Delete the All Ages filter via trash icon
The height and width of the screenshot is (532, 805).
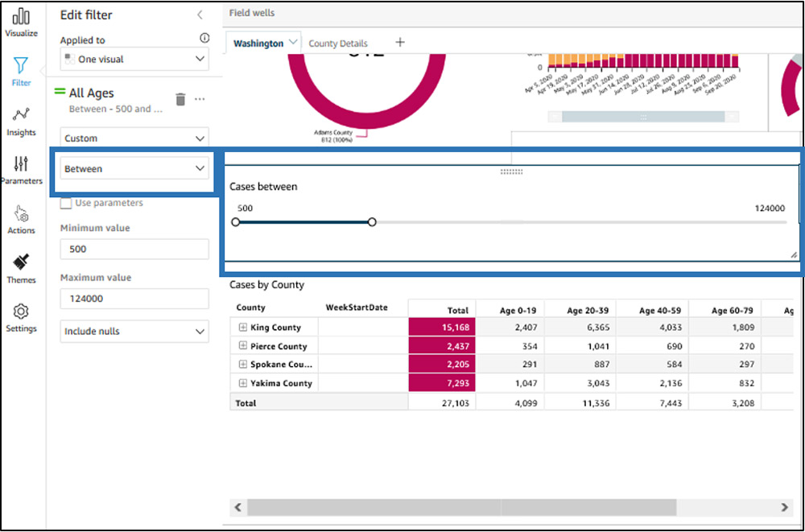(180, 99)
